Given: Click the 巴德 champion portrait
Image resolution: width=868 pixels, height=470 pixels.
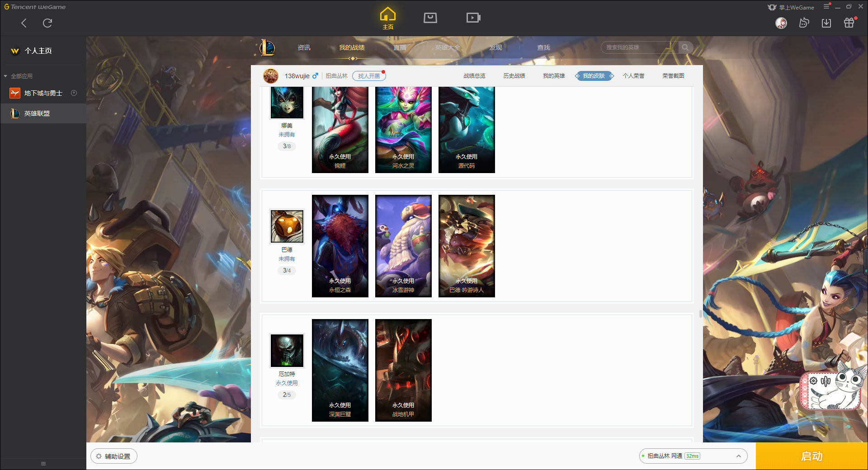Looking at the screenshot, I should point(287,226).
